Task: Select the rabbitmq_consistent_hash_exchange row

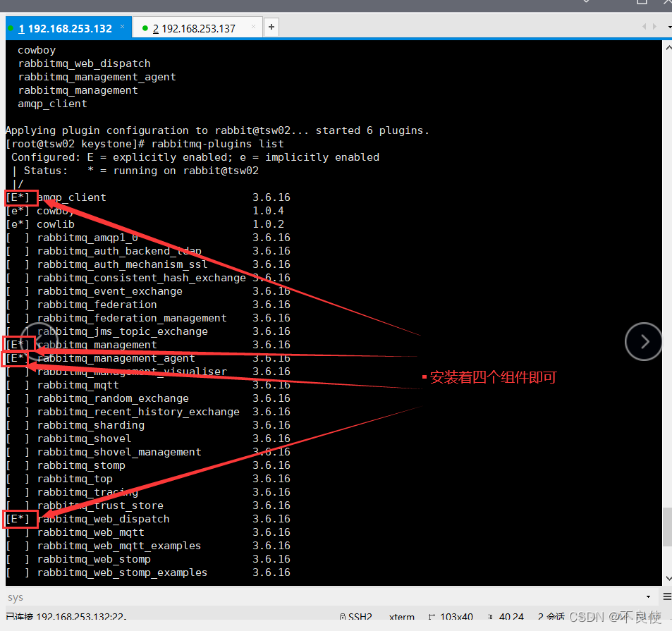Action: click(148, 278)
